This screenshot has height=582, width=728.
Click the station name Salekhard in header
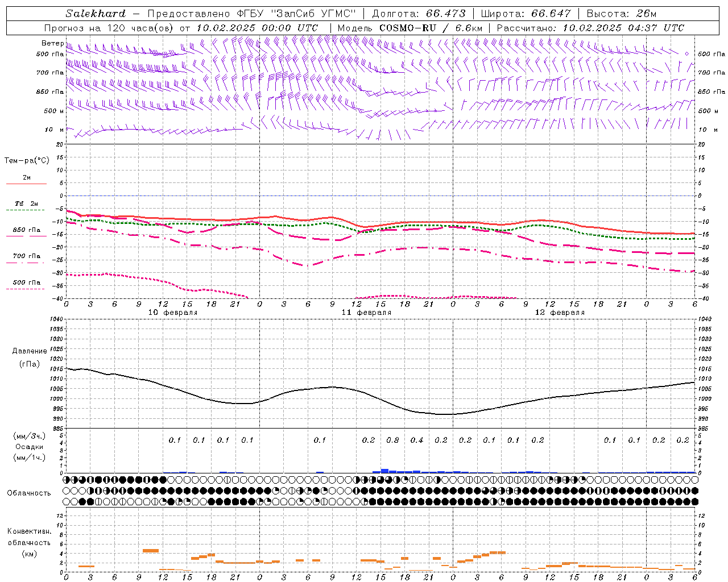tap(96, 14)
